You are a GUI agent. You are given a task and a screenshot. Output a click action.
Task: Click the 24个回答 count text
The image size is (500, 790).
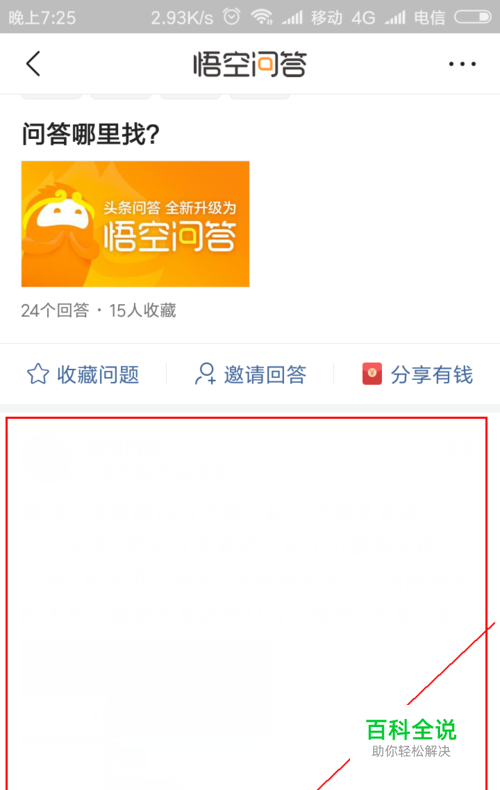[x=55, y=310]
